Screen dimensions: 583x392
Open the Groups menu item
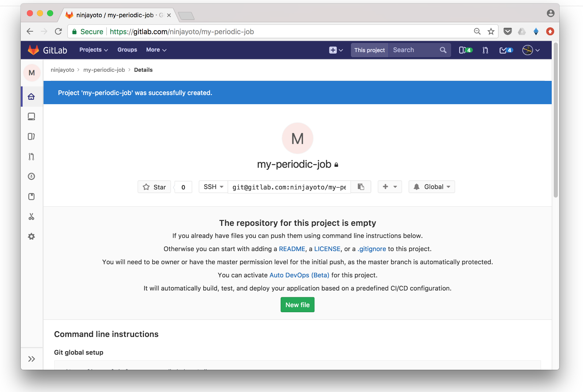pyautogui.click(x=127, y=50)
